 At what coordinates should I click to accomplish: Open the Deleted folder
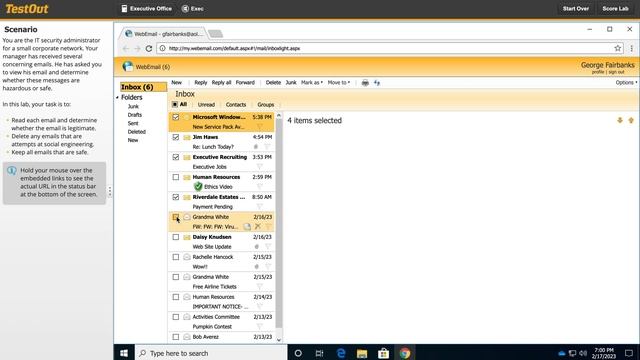(136, 132)
